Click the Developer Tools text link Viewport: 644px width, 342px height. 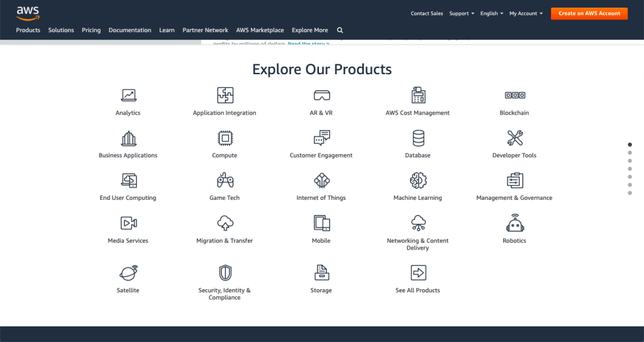coord(514,155)
